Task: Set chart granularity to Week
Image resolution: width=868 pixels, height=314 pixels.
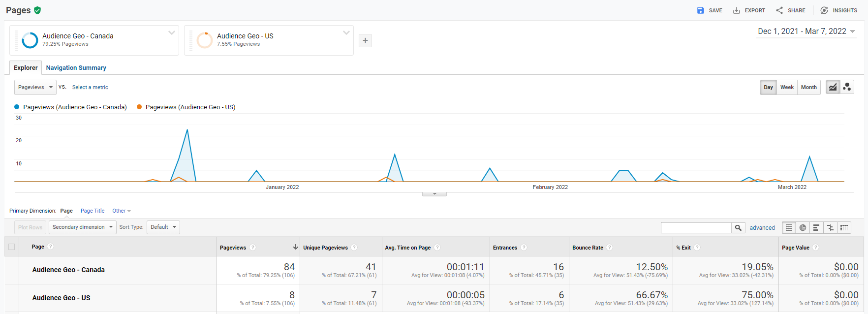Action: pyautogui.click(x=787, y=87)
